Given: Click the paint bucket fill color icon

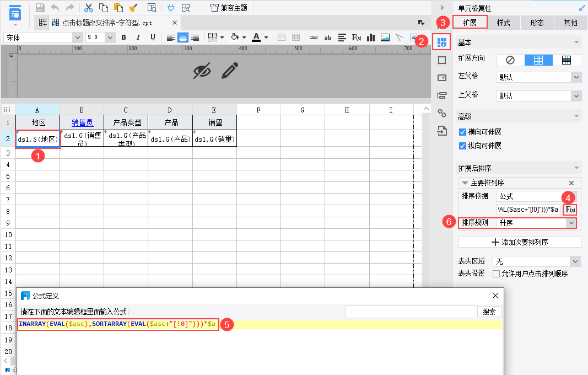Looking at the screenshot, I should click(x=235, y=37).
